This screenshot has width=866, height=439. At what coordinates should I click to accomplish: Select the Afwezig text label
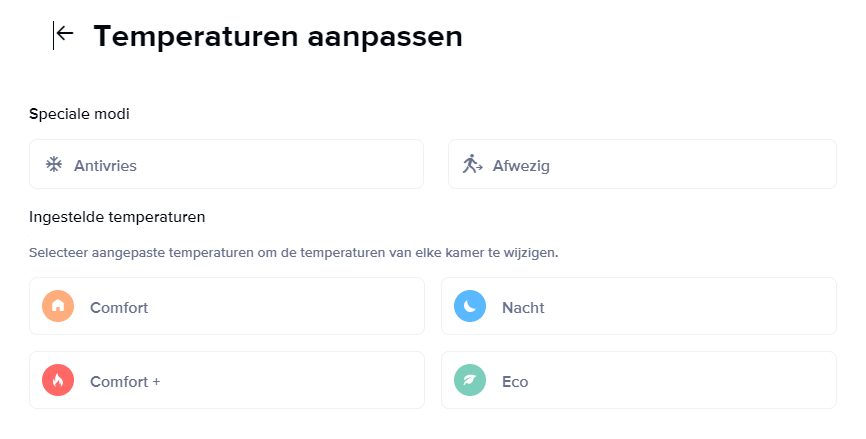pos(521,166)
